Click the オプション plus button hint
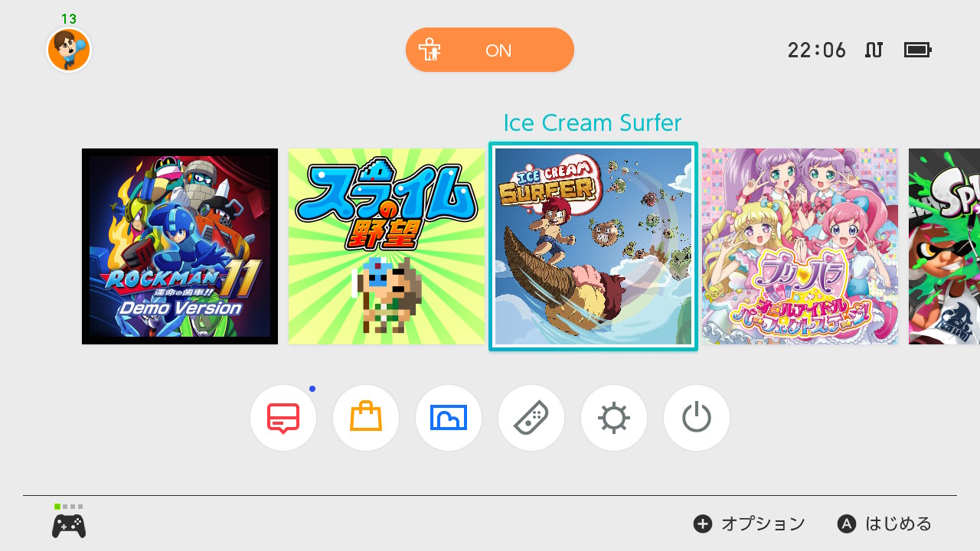 click(750, 523)
